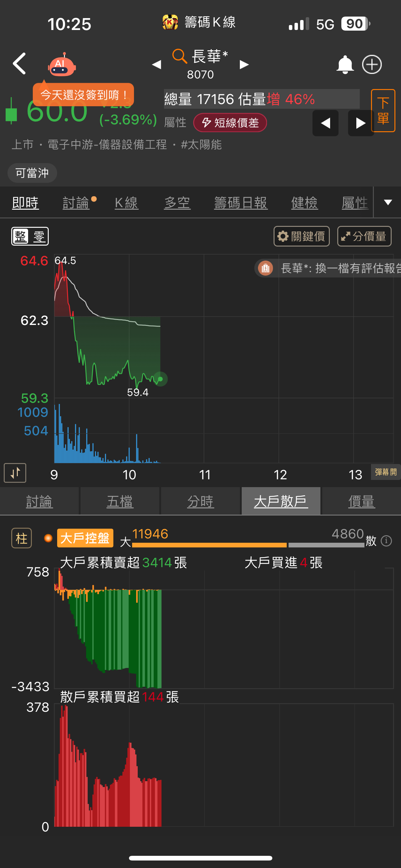This screenshot has height=868, width=401.
Task: Open price alert bell
Action: point(345,64)
